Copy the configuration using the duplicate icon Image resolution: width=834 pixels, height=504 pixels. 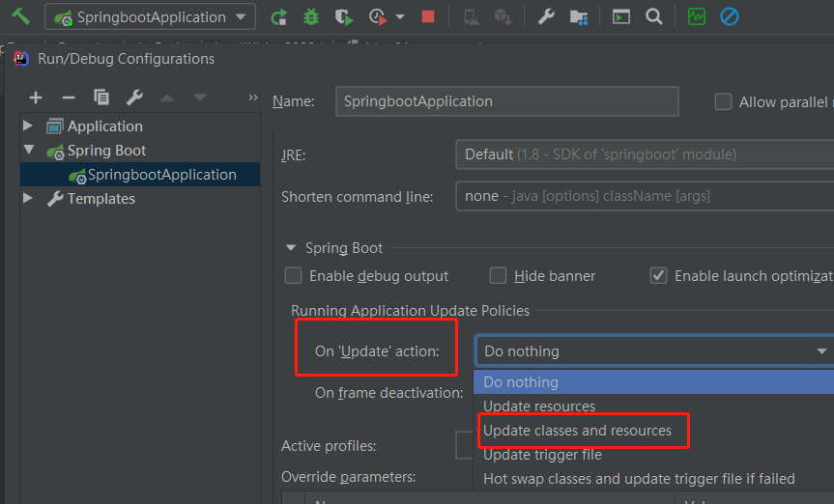tap(101, 98)
